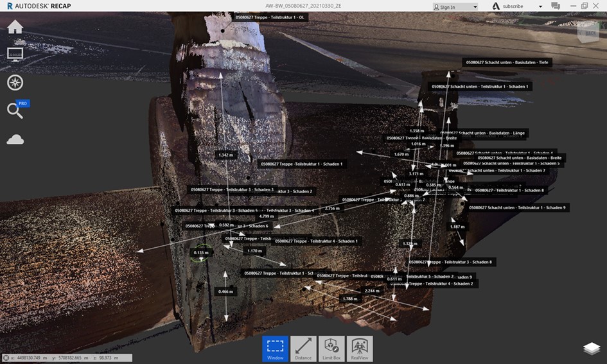
Task: Click 'Schacht unten - Basisdaten - Tiefe' label
Action: pyautogui.click(x=507, y=62)
